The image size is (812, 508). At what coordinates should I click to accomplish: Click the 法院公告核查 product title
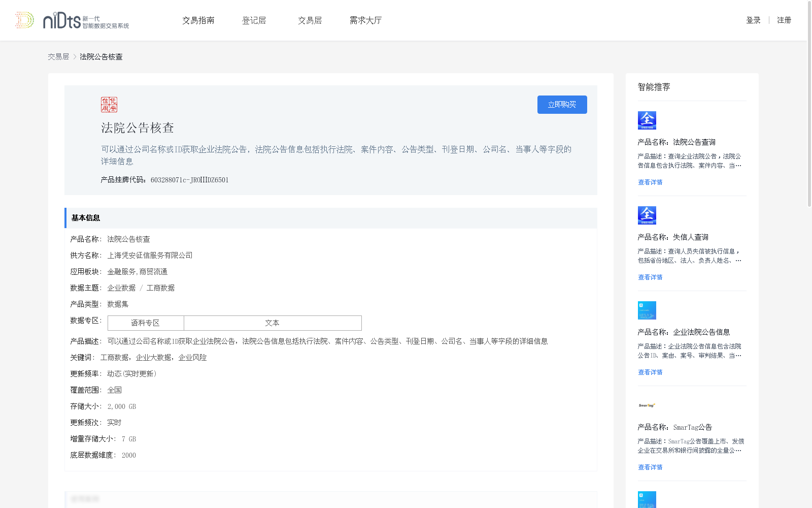[x=138, y=128]
